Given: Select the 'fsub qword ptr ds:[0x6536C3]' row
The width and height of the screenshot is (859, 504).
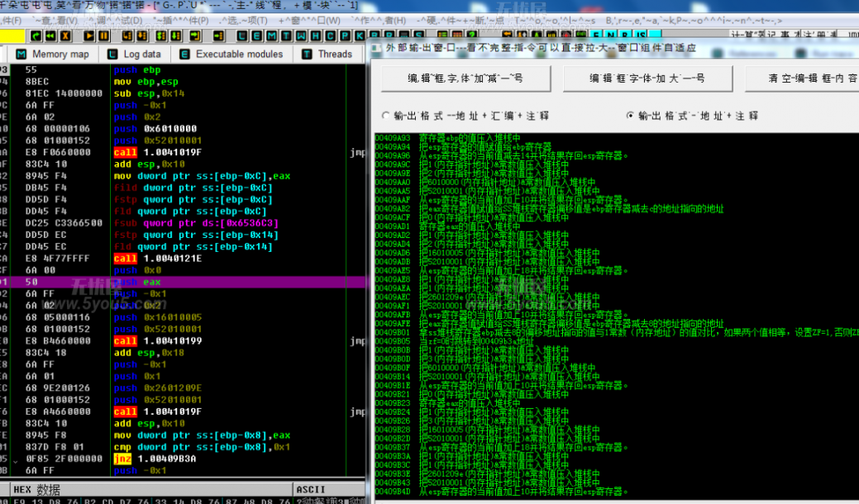Looking at the screenshot, I should (x=184, y=223).
